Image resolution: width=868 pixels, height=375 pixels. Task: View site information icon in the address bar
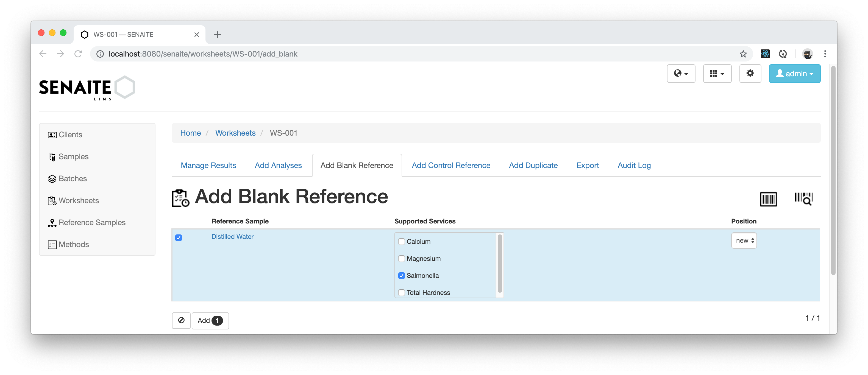pos(100,54)
